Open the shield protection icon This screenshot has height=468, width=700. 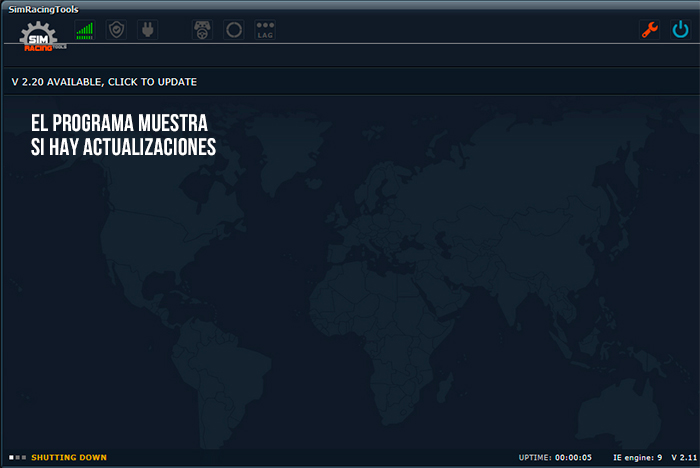tap(116, 30)
